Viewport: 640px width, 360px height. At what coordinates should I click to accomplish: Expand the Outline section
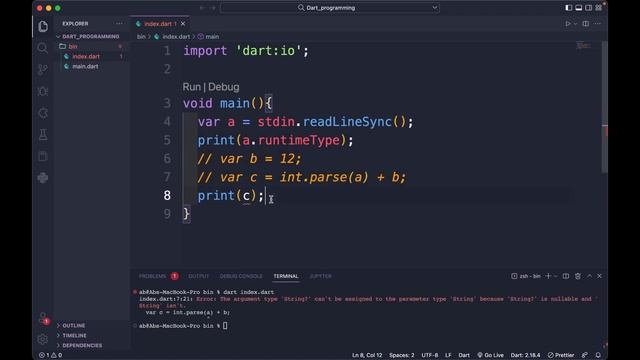tap(73, 326)
